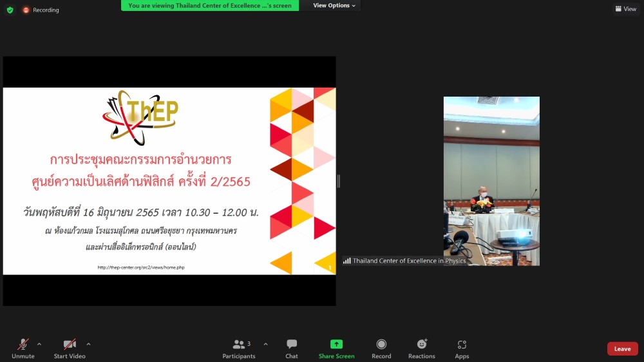The height and width of the screenshot is (362, 644).
Task: Open the Apps panel
Action: [462, 345]
